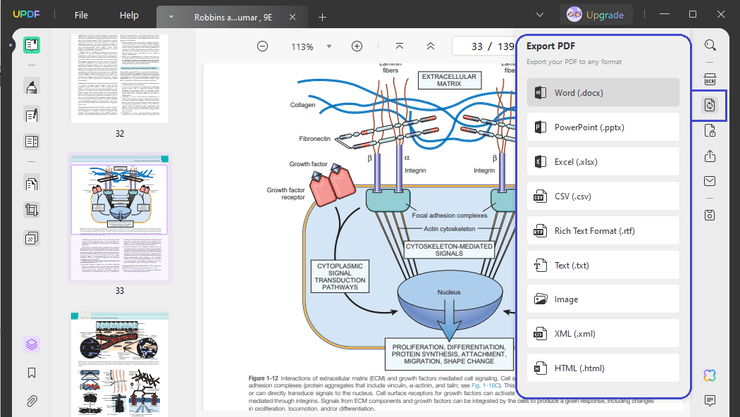Image resolution: width=740 pixels, height=417 pixels.
Task: Click the page number input field
Action: 475,46
